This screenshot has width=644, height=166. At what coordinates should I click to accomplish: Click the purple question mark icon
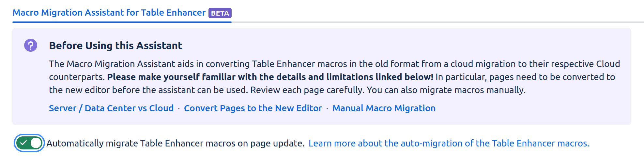(x=31, y=45)
